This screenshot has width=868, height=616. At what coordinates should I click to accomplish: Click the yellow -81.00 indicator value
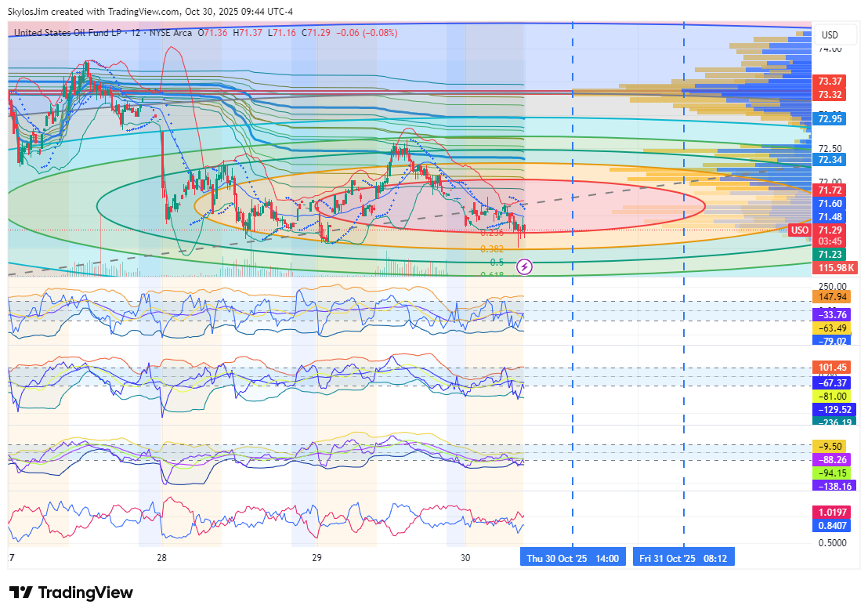832,397
